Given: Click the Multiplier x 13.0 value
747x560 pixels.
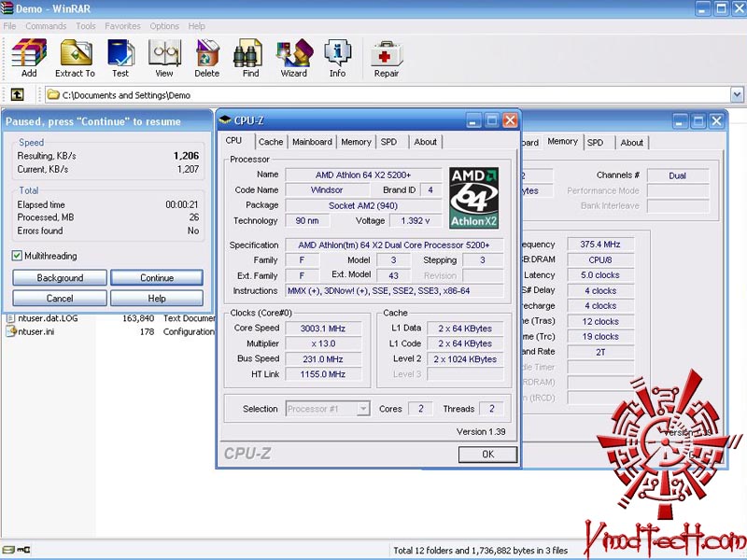Looking at the screenshot, I should (x=323, y=343).
